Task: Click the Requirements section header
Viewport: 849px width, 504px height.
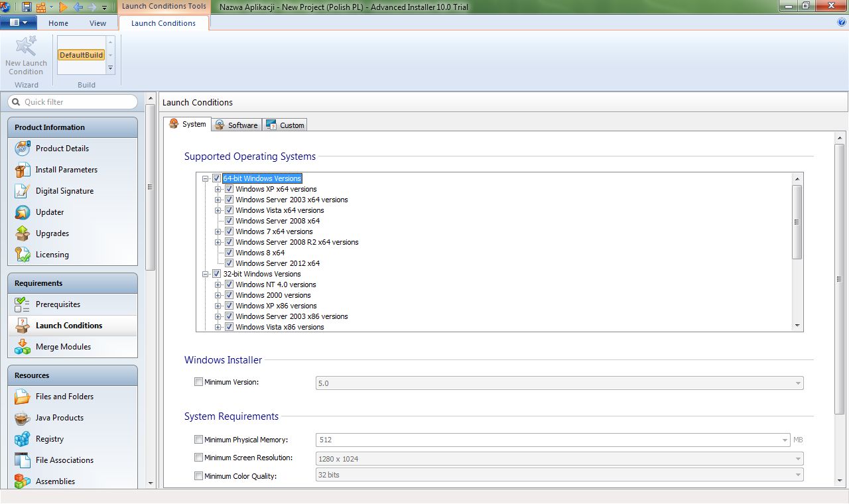Action: pyautogui.click(x=73, y=283)
